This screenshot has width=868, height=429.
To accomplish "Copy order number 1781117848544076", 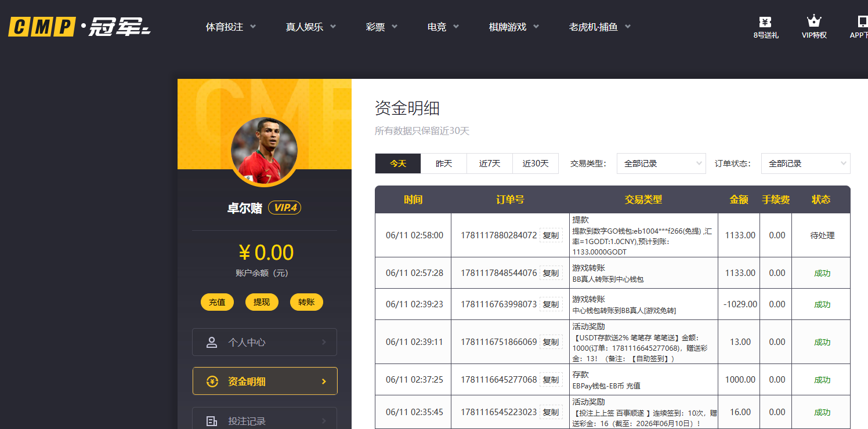I will pos(551,273).
